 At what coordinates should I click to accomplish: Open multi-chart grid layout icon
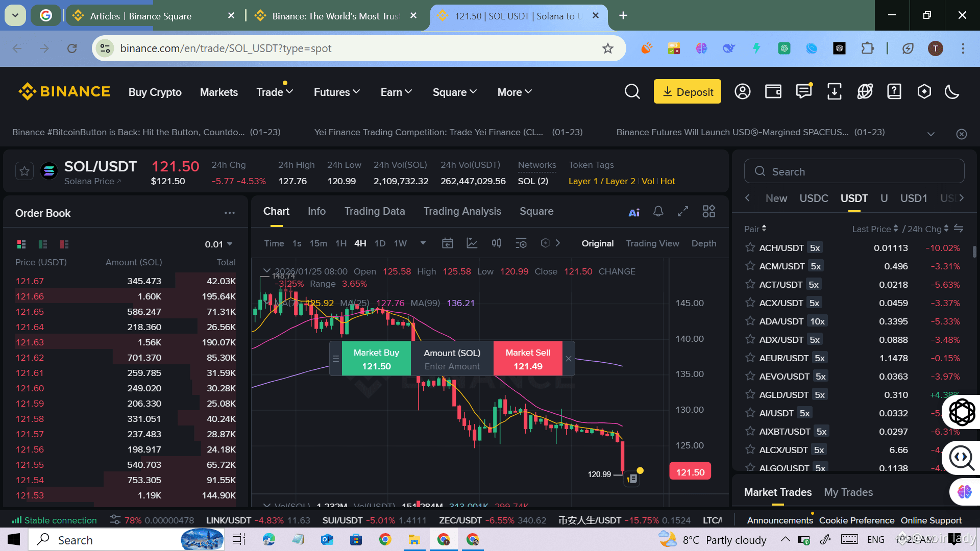708,211
